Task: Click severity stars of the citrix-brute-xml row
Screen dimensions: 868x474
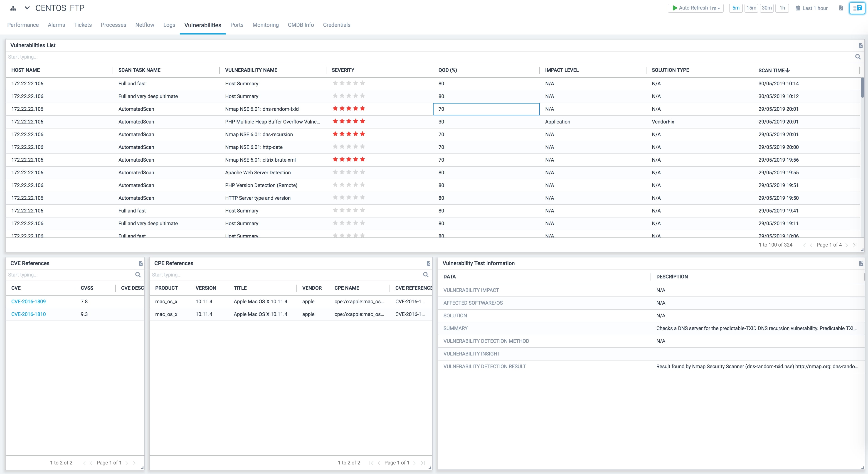Action: pyautogui.click(x=349, y=159)
